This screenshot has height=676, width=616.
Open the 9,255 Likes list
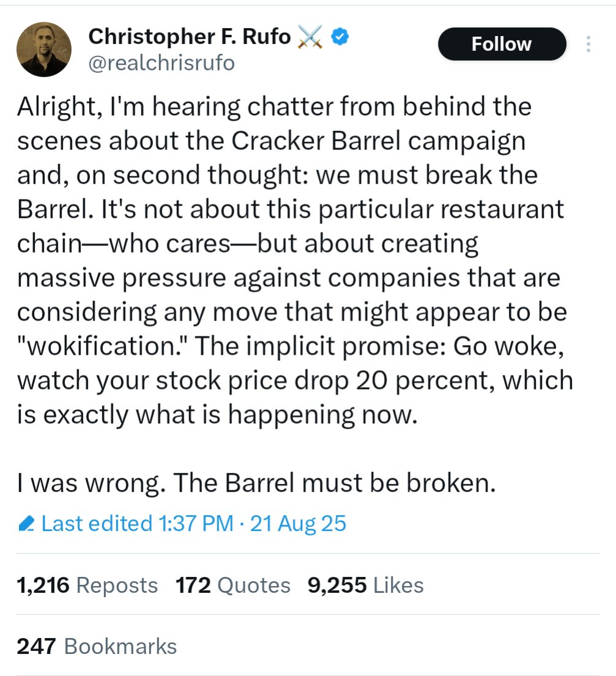point(366,585)
